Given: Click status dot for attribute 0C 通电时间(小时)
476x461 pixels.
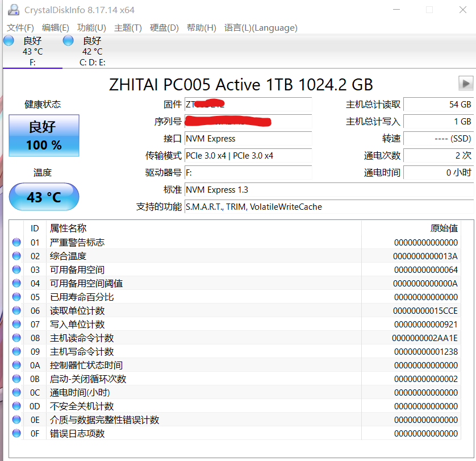Looking at the screenshot, I should [x=16, y=392].
